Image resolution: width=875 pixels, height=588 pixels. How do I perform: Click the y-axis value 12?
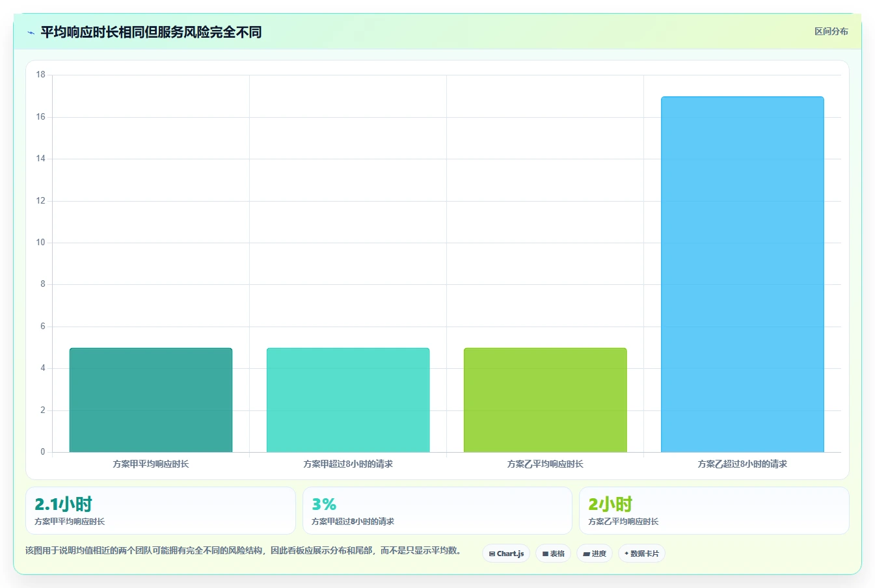41,201
